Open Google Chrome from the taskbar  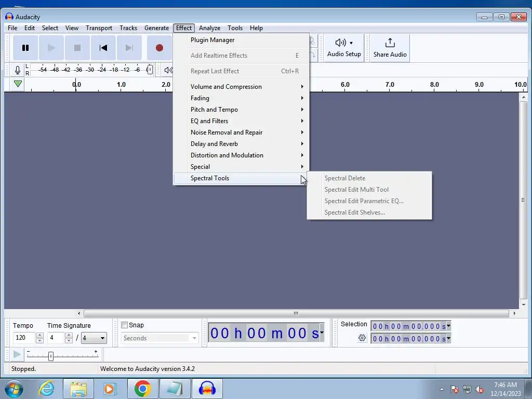pos(142,389)
